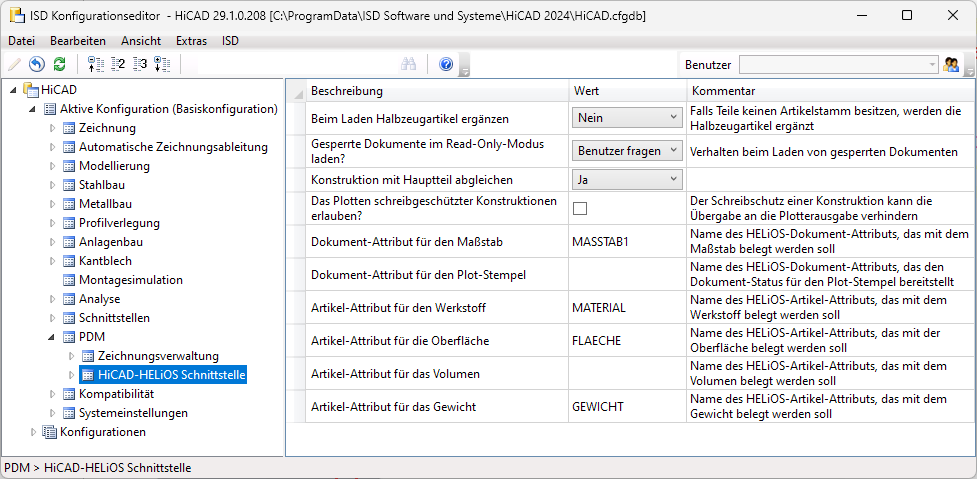Collapse the PDM tree node
This screenshot has height=479, width=977.
53,337
